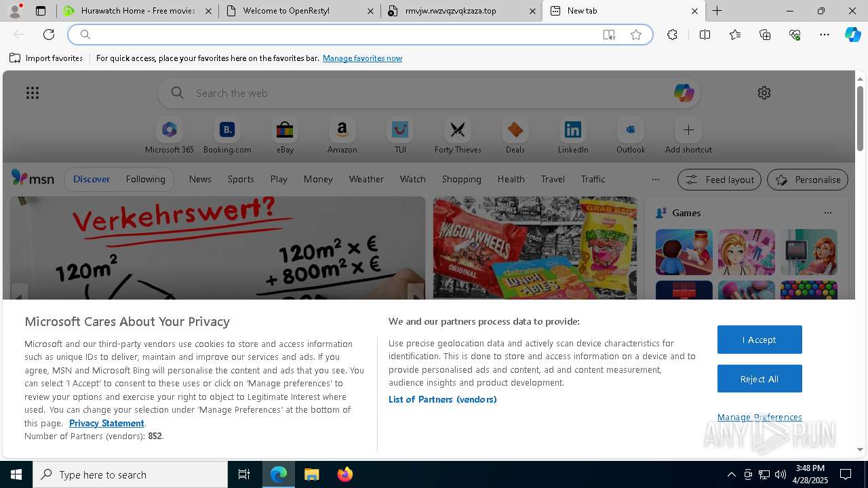Screen dimensions: 868x488
Task: Expand more MSN categories ellipsis
Action: tap(655, 180)
